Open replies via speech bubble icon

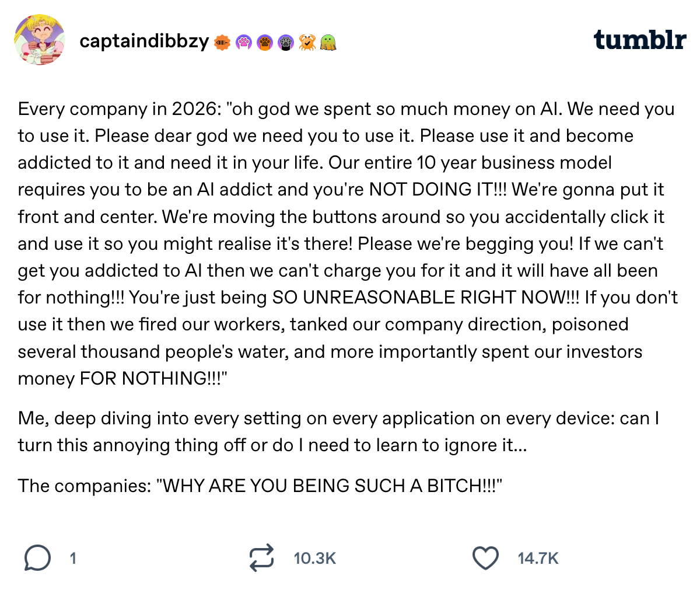[37, 559]
